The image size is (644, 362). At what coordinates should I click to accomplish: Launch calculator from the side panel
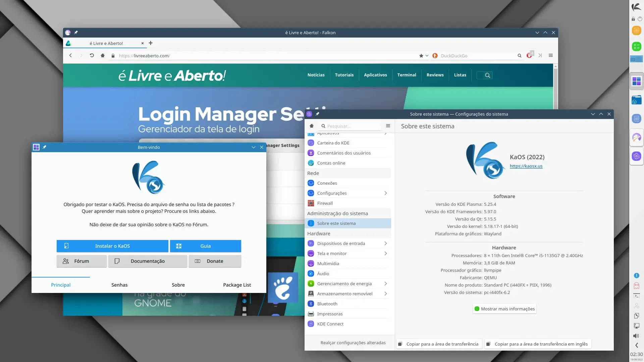pos(636,47)
